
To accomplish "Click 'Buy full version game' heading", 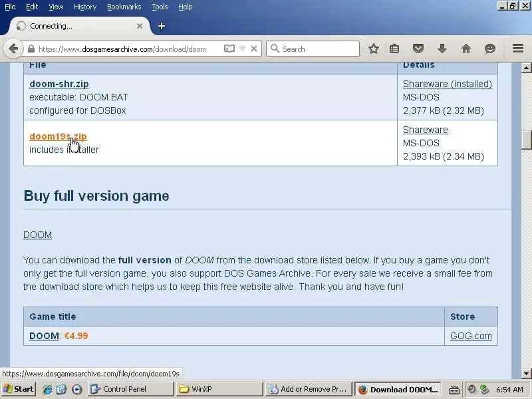I will (x=96, y=196).
